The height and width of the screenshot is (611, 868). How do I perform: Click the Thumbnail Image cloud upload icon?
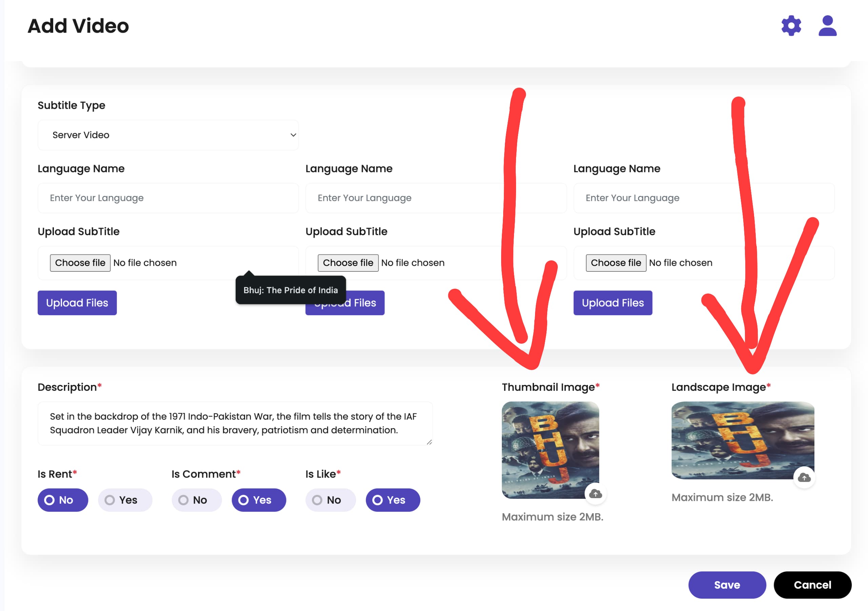click(x=595, y=493)
